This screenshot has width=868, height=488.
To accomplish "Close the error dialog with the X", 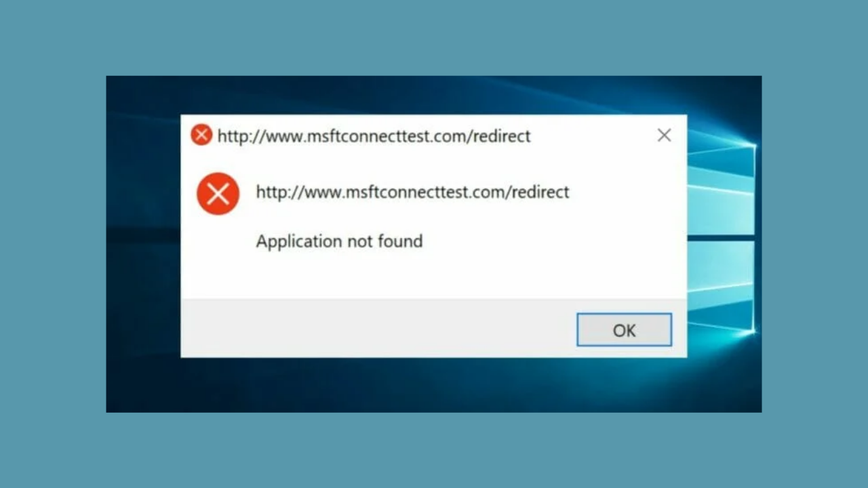I will tap(664, 136).
